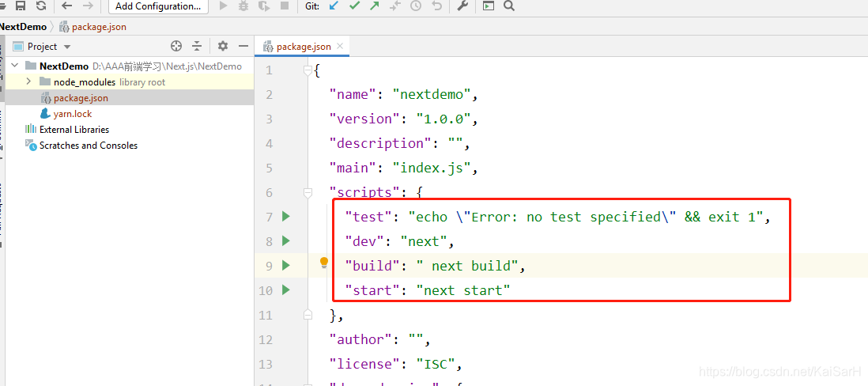Click the Git update project arrow icon
868x386 pixels.
[x=334, y=6]
